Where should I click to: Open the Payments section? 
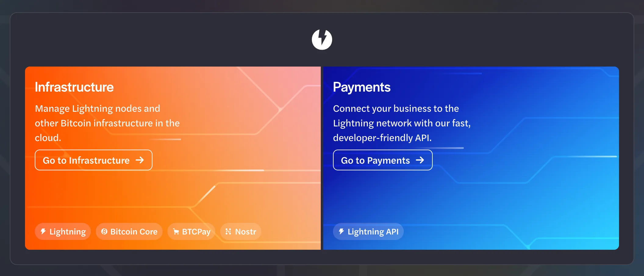(x=383, y=160)
